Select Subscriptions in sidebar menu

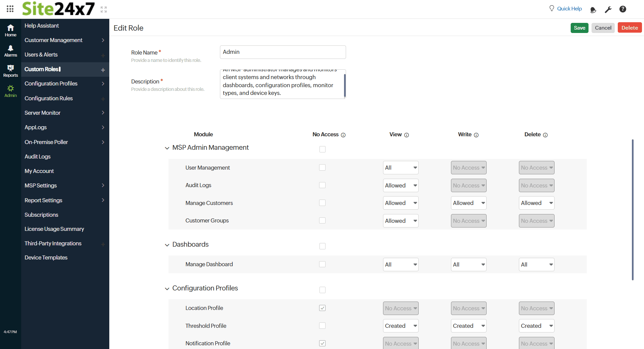[41, 215]
